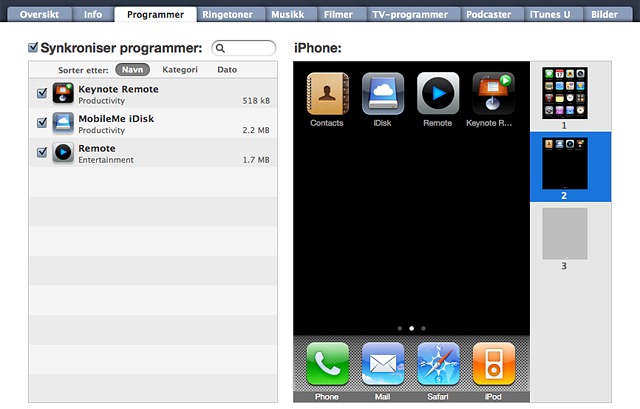Click the '518 kB' size value
This screenshot has height=409, width=640.
[256, 101]
